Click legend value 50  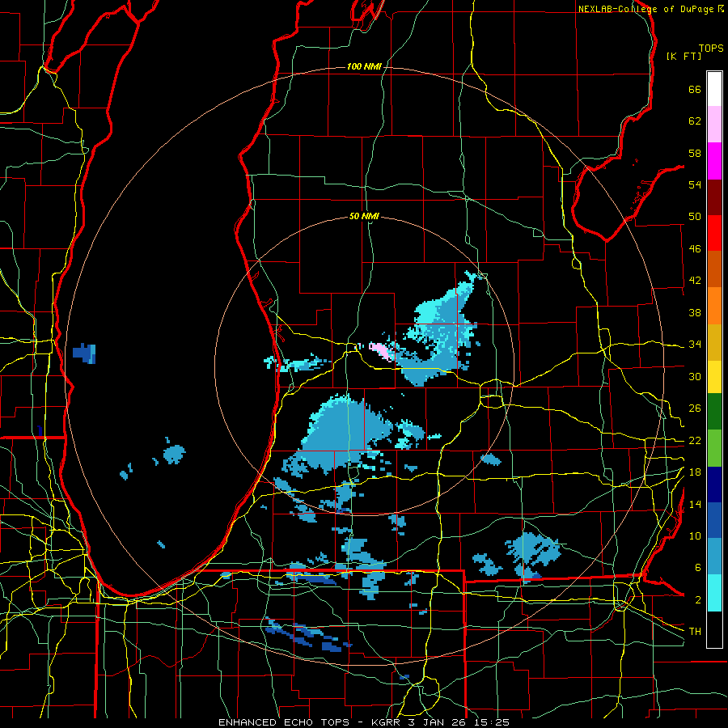[x=695, y=217]
